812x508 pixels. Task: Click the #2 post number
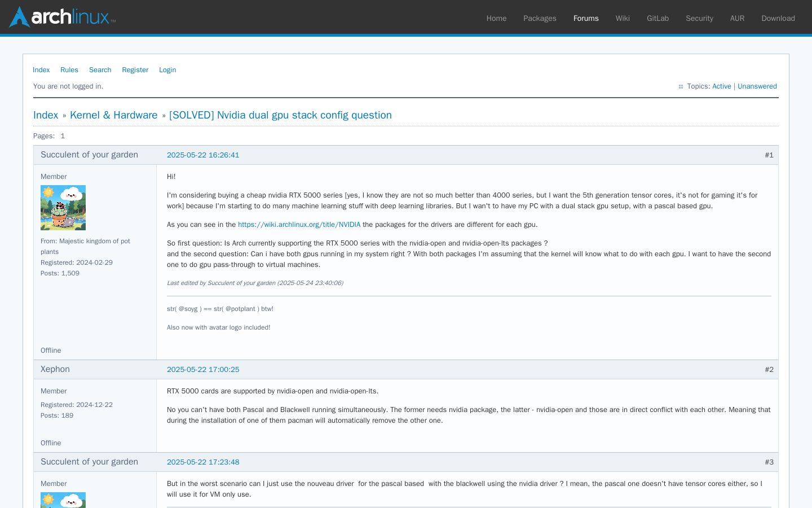(x=769, y=370)
